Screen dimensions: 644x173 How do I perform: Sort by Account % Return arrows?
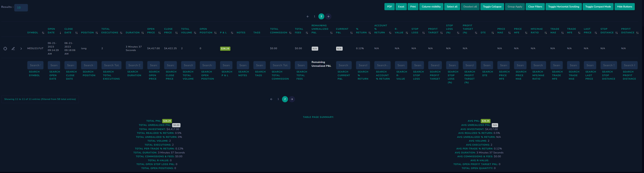click(x=390, y=33)
